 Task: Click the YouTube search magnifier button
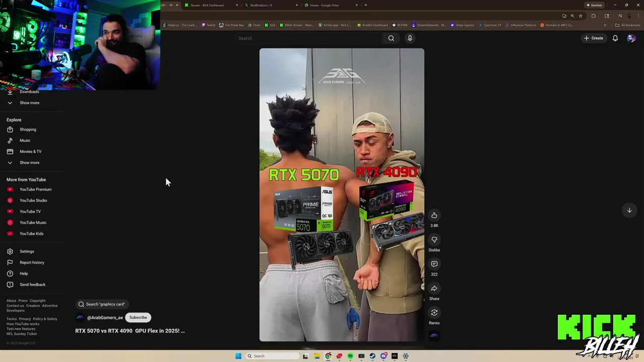(391, 38)
